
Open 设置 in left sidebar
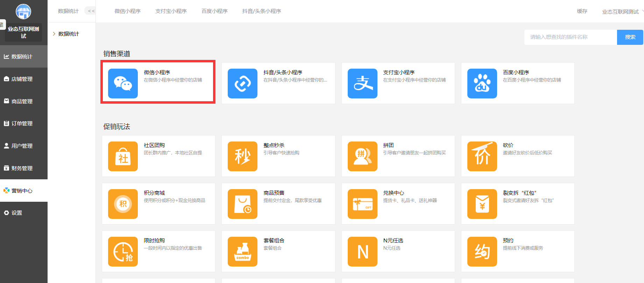tap(24, 213)
